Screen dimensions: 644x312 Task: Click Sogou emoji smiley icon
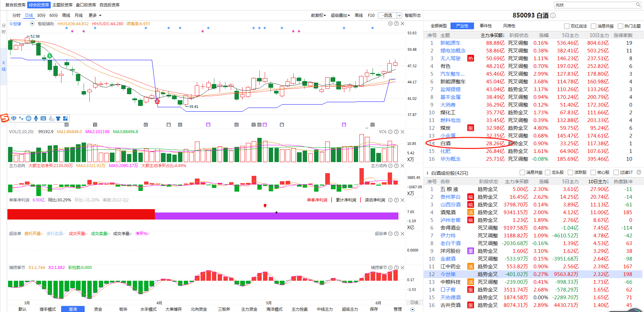tap(29, 118)
